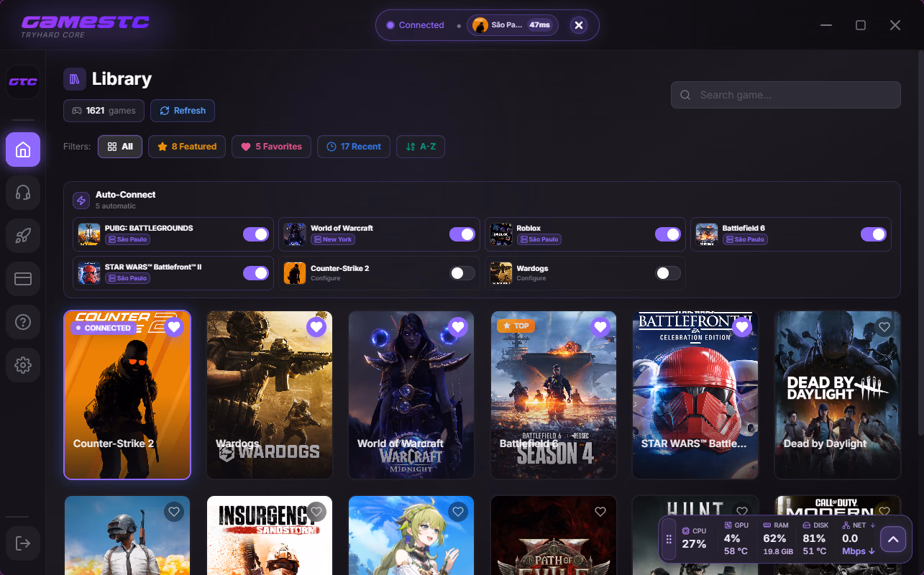The width and height of the screenshot is (924, 575).
Task: Disable PUBG: BATTLEGROUNDS auto-connect toggle
Action: point(255,234)
